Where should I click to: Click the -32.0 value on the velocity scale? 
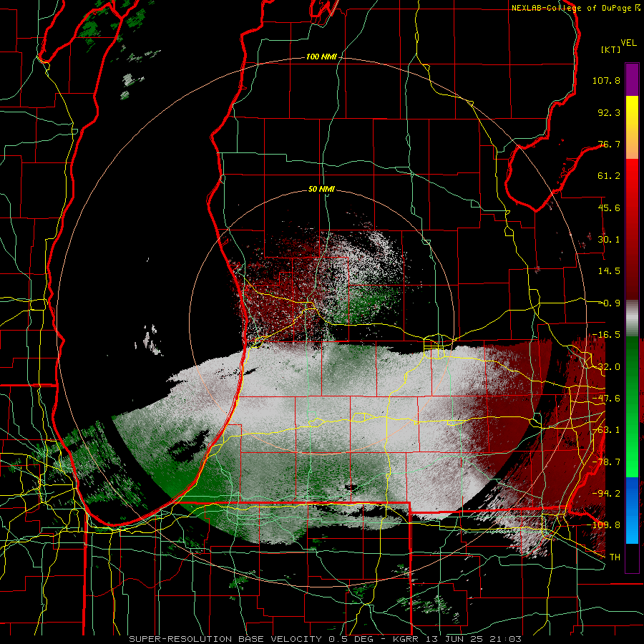pos(606,367)
